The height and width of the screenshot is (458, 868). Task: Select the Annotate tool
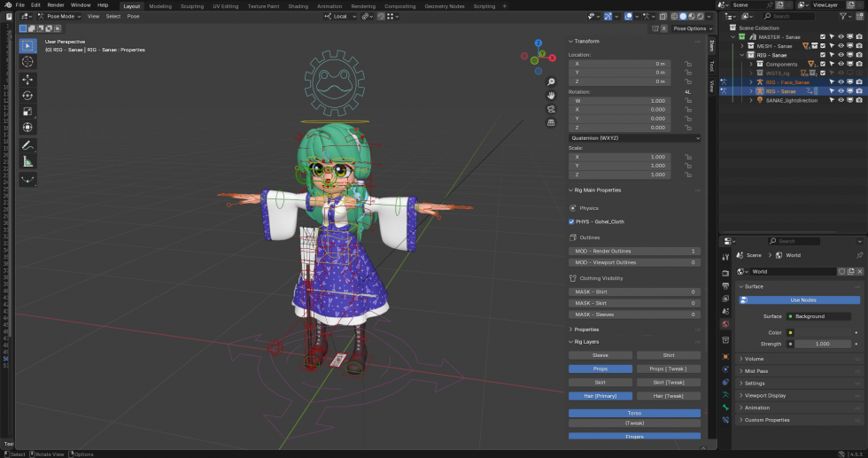tap(27, 145)
